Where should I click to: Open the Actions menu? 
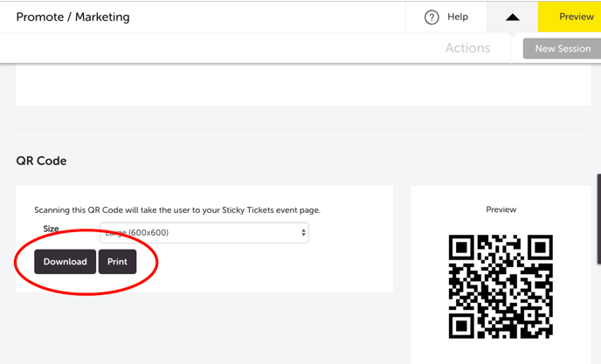tap(467, 48)
